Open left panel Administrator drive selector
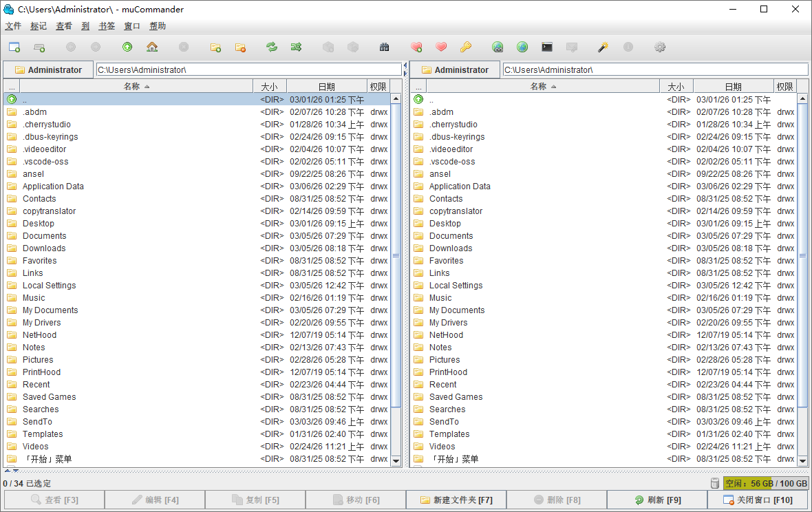812x512 pixels. (x=47, y=70)
